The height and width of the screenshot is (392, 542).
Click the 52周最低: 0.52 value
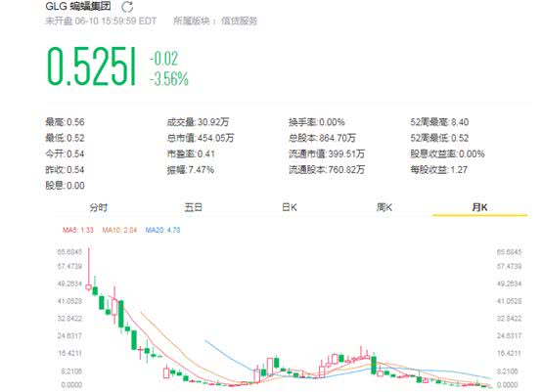(x=439, y=138)
